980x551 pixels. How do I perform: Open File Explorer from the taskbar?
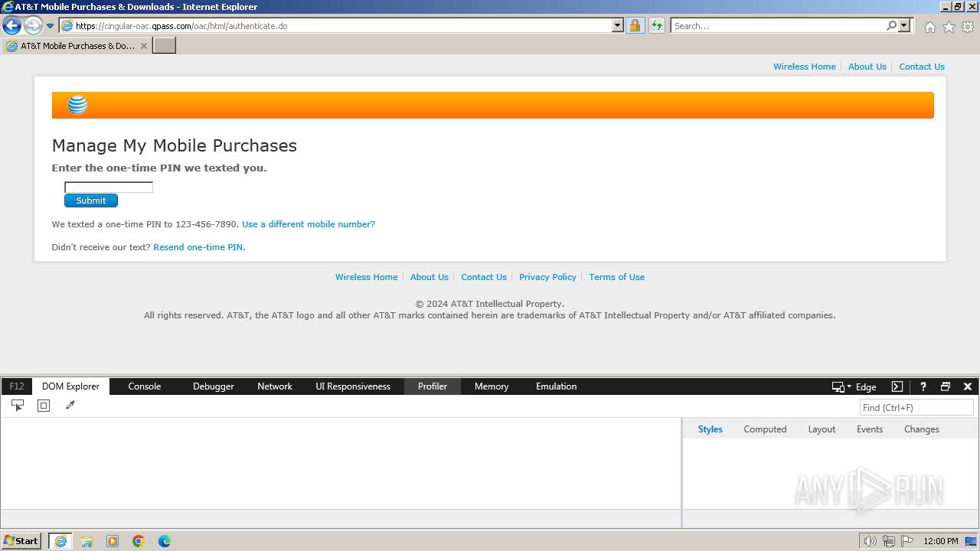pos(87,541)
